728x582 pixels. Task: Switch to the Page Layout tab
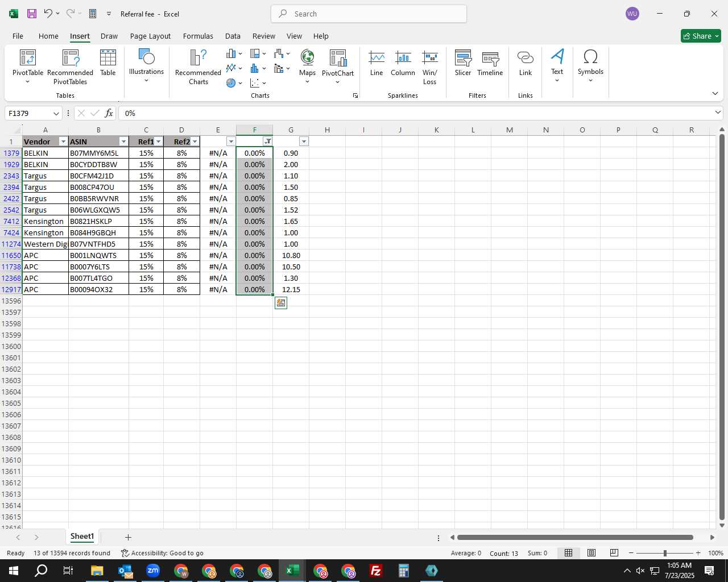click(150, 36)
